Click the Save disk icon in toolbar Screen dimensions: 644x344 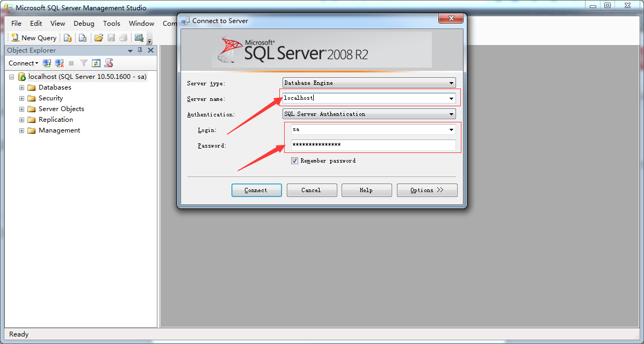(x=111, y=38)
